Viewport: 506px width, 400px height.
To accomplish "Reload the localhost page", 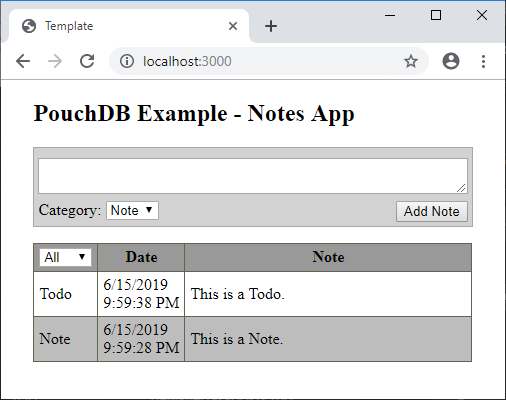I will click(87, 61).
